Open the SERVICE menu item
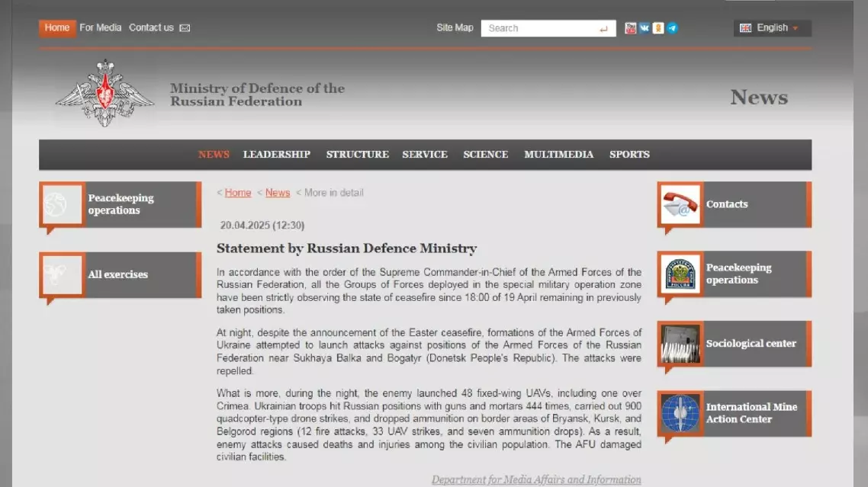 [425, 155]
